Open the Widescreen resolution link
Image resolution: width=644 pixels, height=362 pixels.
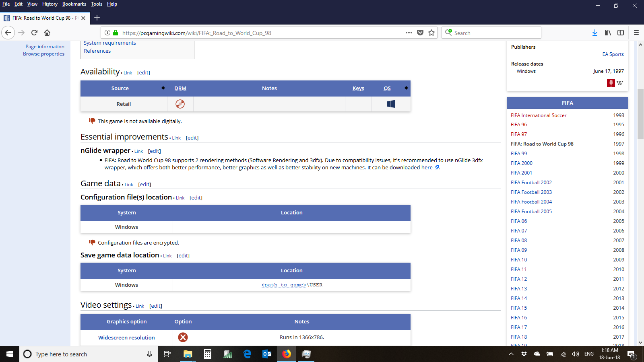[x=126, y=338]
